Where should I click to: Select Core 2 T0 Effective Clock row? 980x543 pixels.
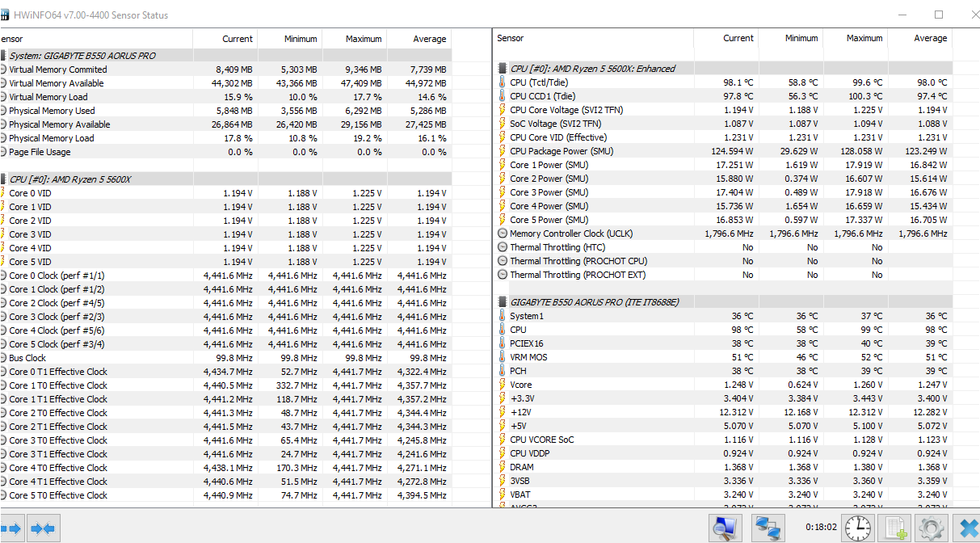pyautogui.click(x=225, y=413)
